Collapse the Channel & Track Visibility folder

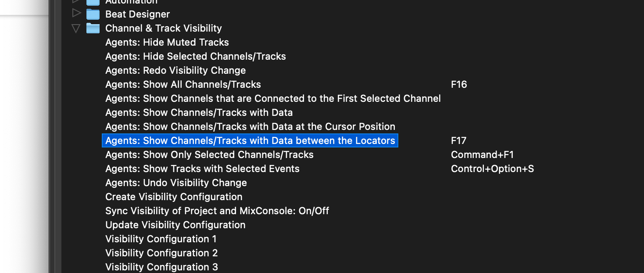pos(76,29)
